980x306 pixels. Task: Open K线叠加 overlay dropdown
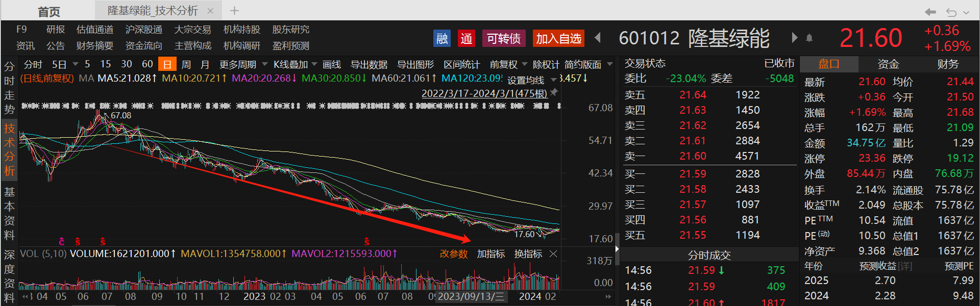pyautogui.click(x=295, y=64)
